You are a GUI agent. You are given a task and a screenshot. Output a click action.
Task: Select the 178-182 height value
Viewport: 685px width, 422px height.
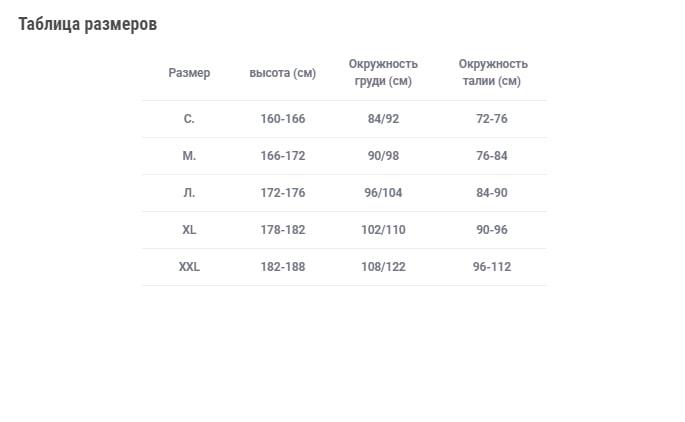point(283,230)
